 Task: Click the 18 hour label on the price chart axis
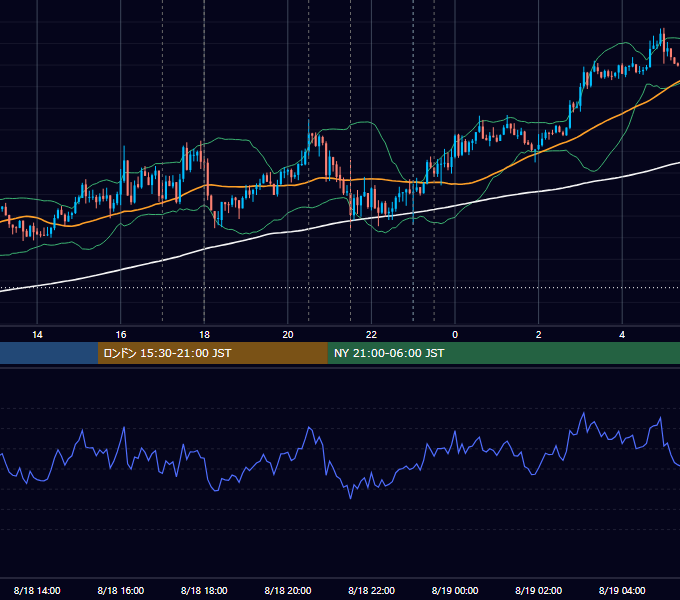[204, 335]
